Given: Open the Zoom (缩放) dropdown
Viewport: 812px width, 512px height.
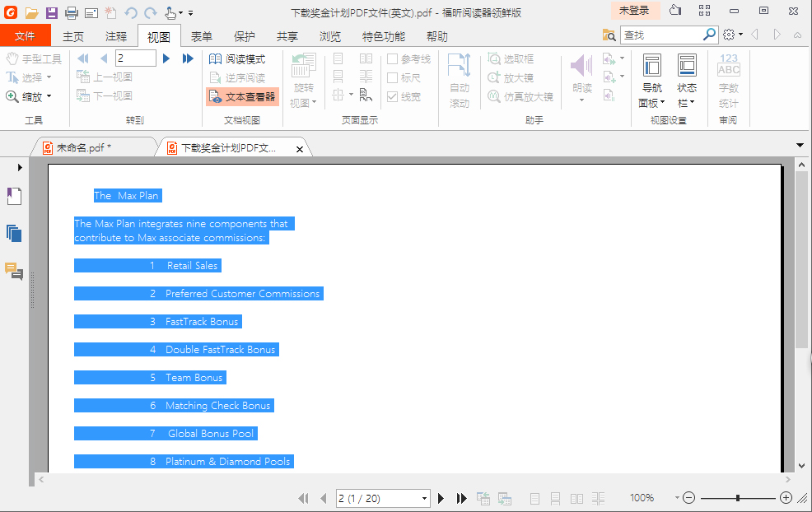Looking at the screenshot, I should point(33,96).
